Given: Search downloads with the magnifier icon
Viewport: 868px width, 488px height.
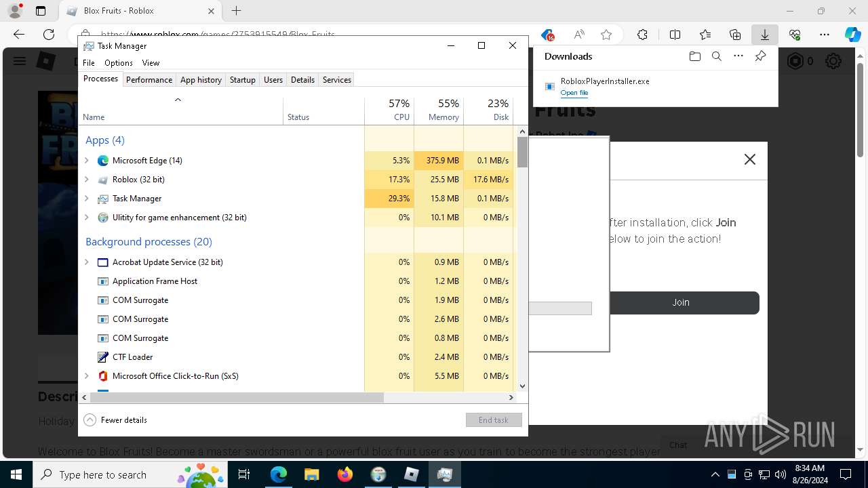Looking at the screenshot, I should pos(716,56).
